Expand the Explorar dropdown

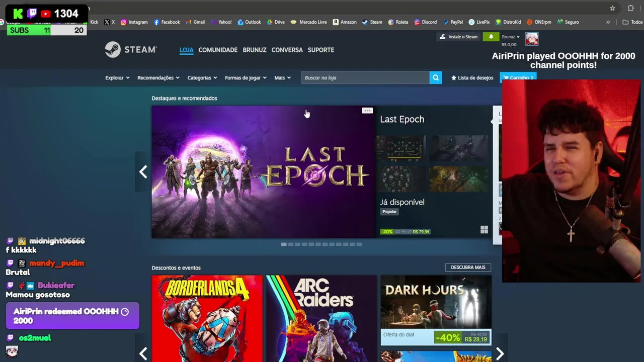pos(117,78)
